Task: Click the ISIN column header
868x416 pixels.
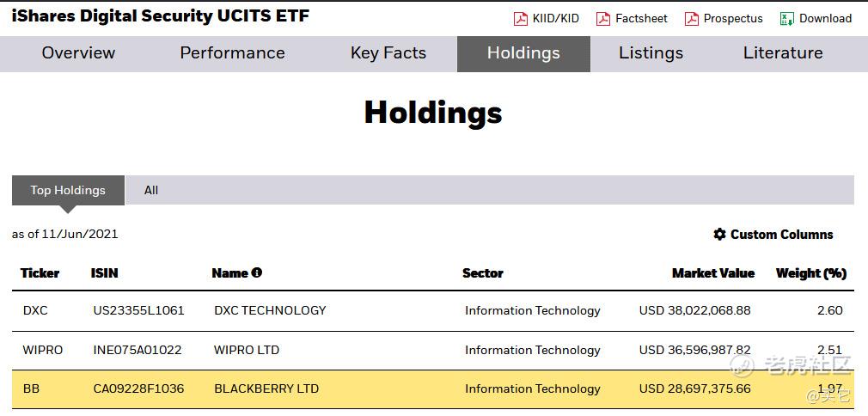Action: [x=105, y=273]
